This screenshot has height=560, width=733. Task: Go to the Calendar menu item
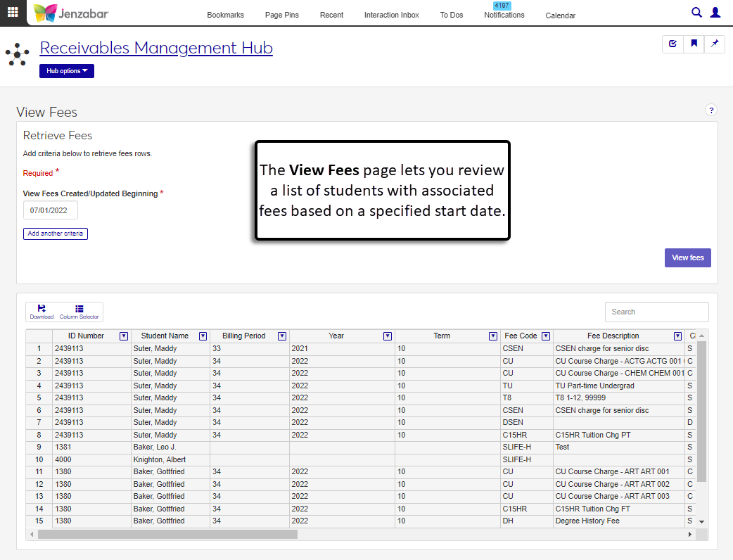point(560,15)
